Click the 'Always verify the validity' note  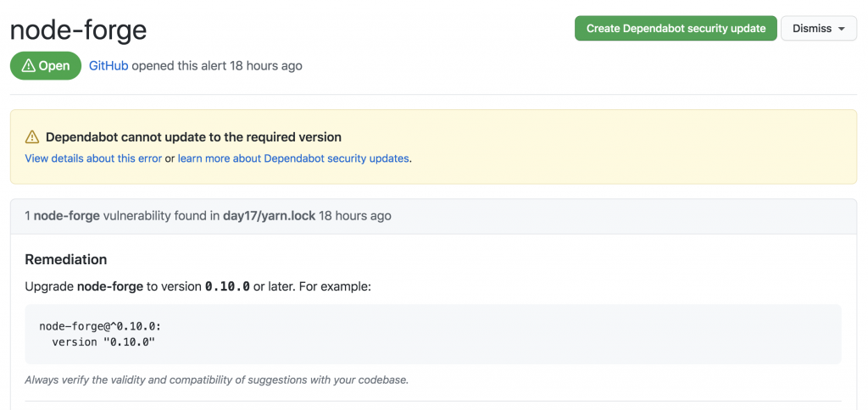[x=216, y=380]
